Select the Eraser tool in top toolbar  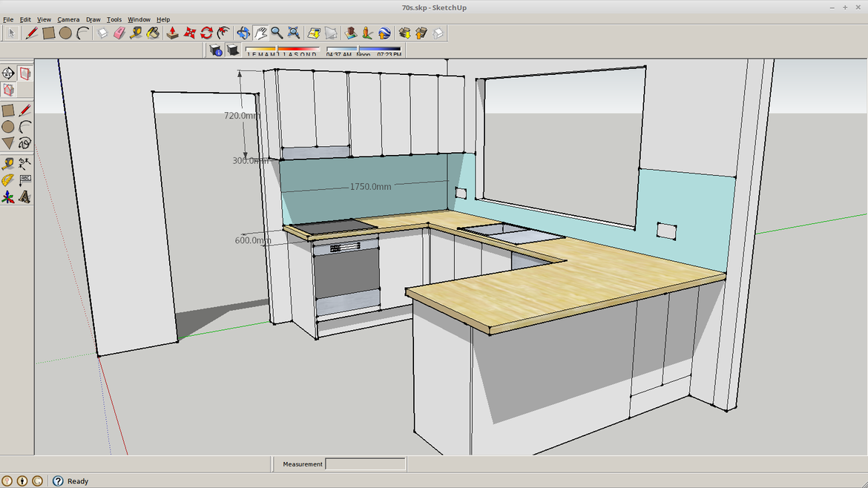coord(119,33)
